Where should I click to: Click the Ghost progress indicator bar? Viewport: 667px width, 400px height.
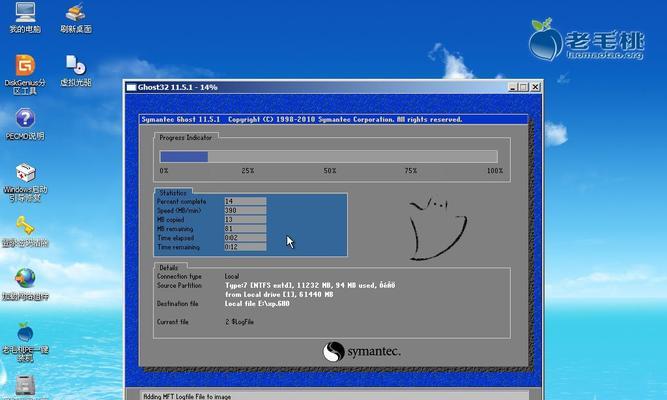coord(328,157)
